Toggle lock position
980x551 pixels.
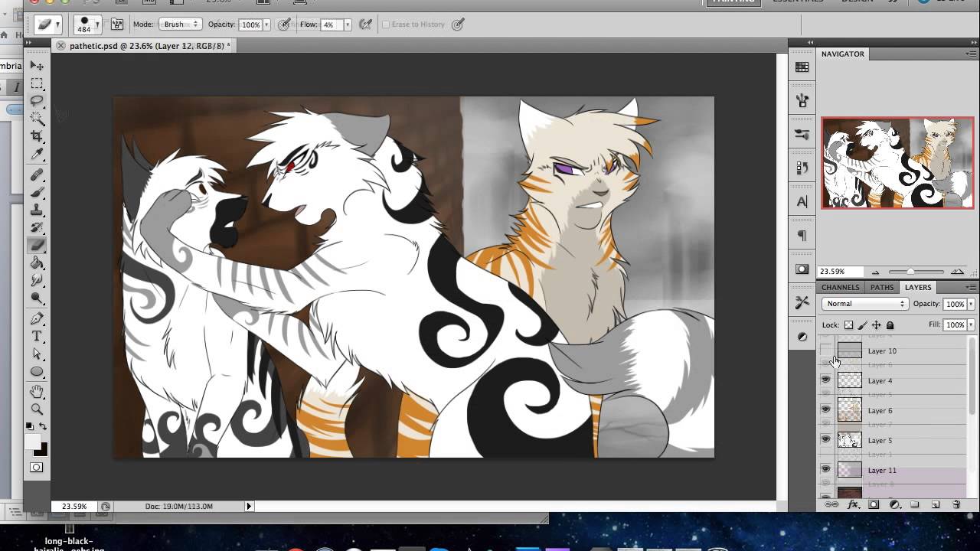[x=876, y=325]
